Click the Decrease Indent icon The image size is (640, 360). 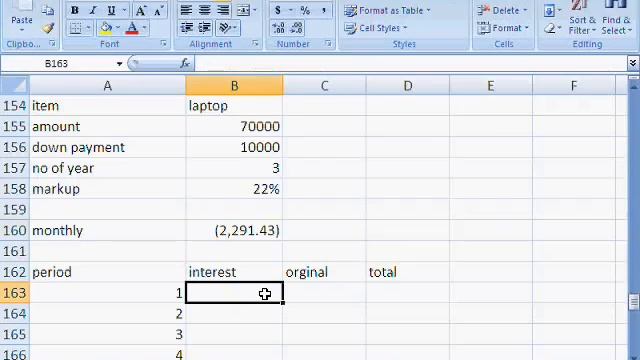click(x=187, y=28)
